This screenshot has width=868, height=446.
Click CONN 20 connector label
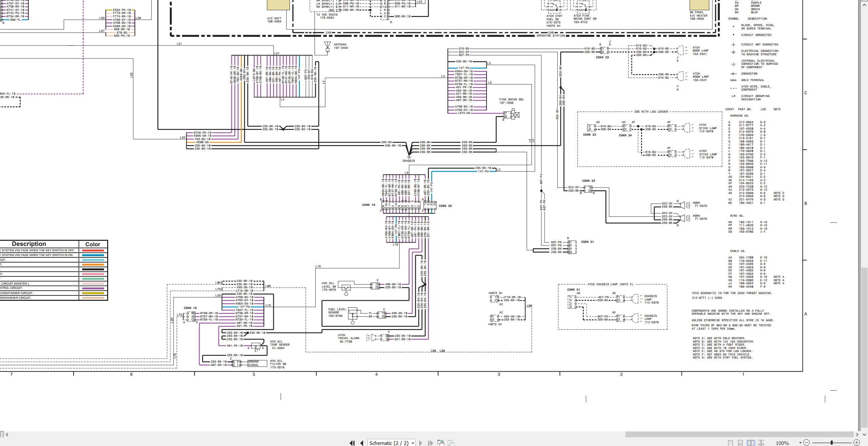click(x=445, y=206)
